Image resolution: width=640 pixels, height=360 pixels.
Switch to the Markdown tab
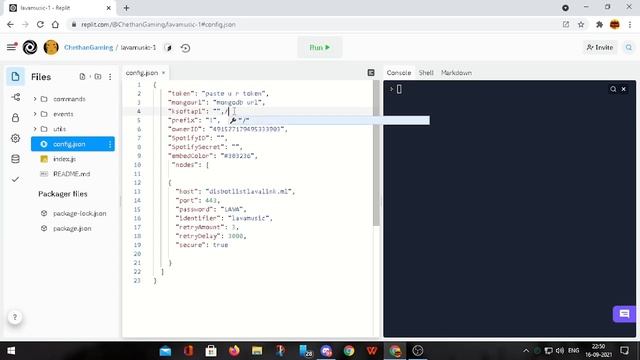tap(456, 73)
